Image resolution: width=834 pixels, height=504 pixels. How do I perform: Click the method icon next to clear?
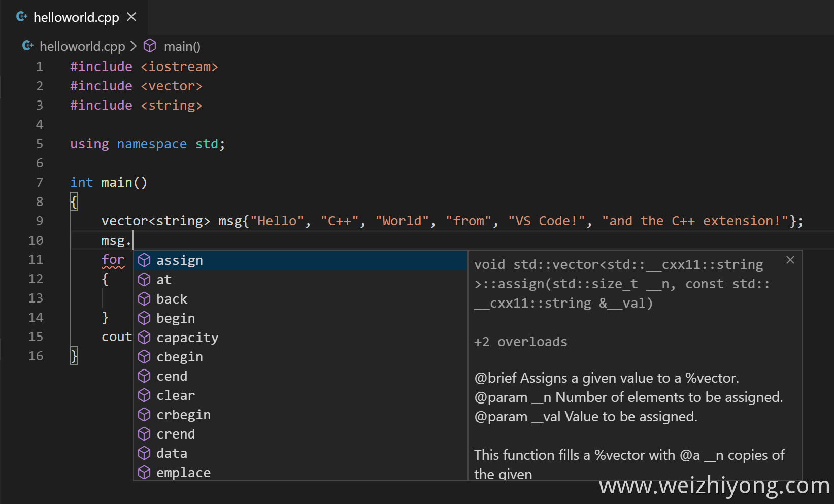tap(144, 395)
